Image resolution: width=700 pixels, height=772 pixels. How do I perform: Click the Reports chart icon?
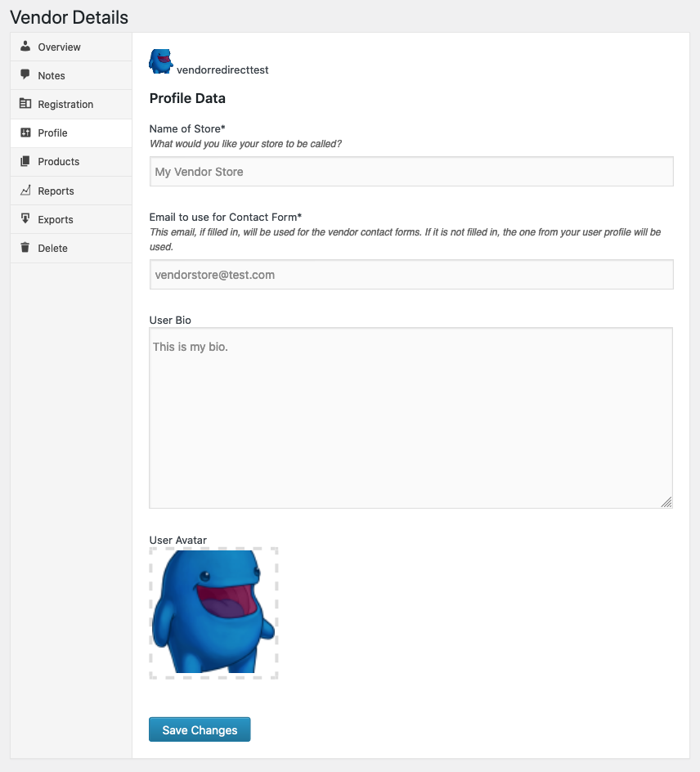click(x=25, y=191)
